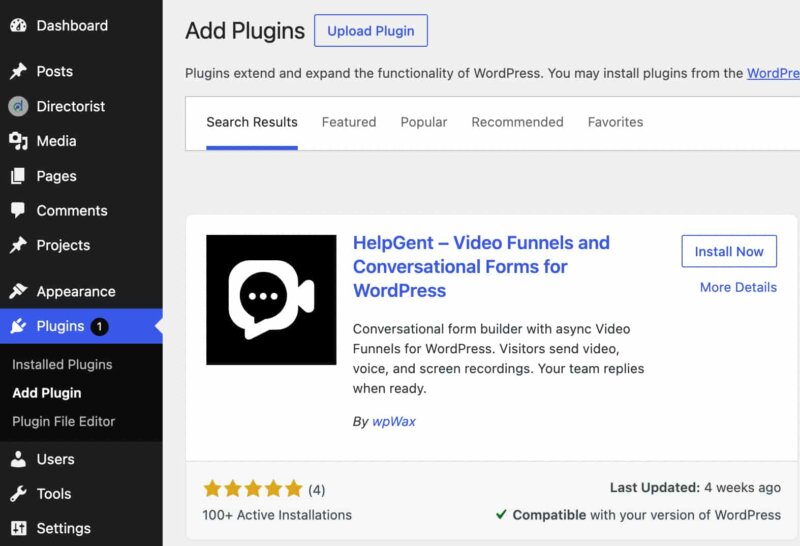Click the Users person icon
Image resolution: width=800 pixels, height=546 pixels.
(18, 459)
